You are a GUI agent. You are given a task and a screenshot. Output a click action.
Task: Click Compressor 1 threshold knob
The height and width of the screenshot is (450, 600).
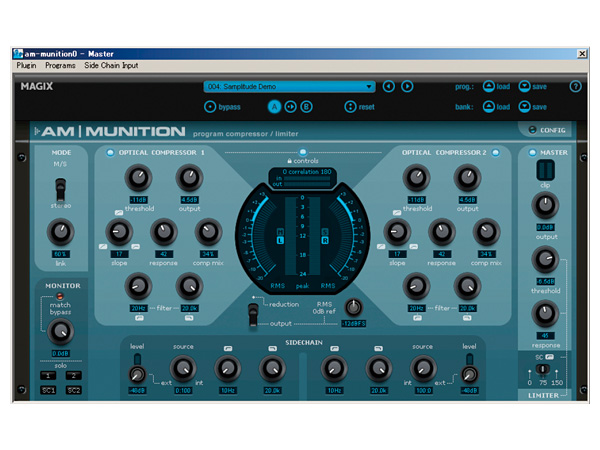(138, 178)
